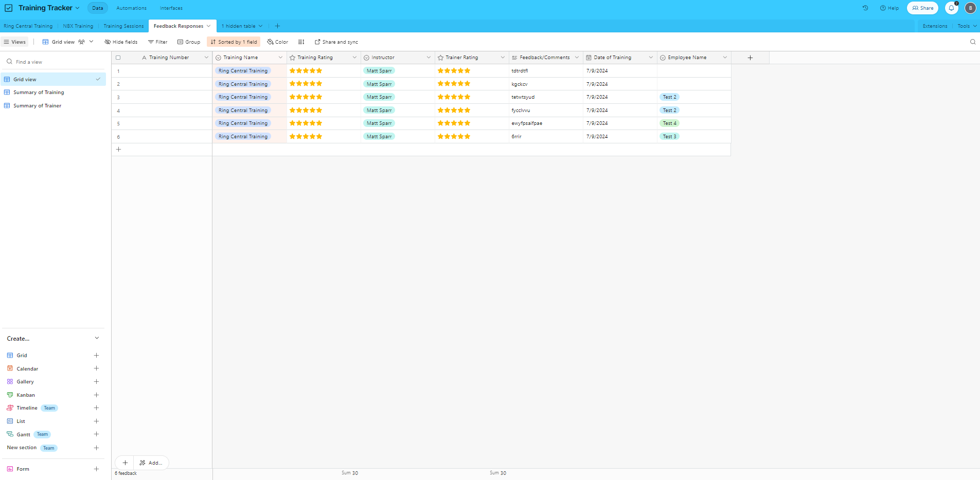Create a new Grid view
The height and width of the screenshot is (480, 980).
96,356
